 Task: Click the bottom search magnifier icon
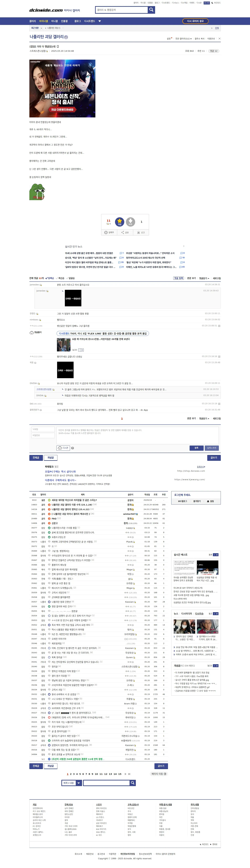tap(133, 783)
